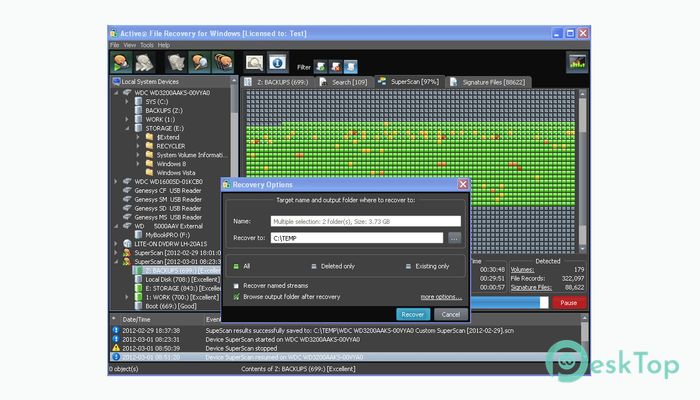Open the Tools menu

[147, 45]
